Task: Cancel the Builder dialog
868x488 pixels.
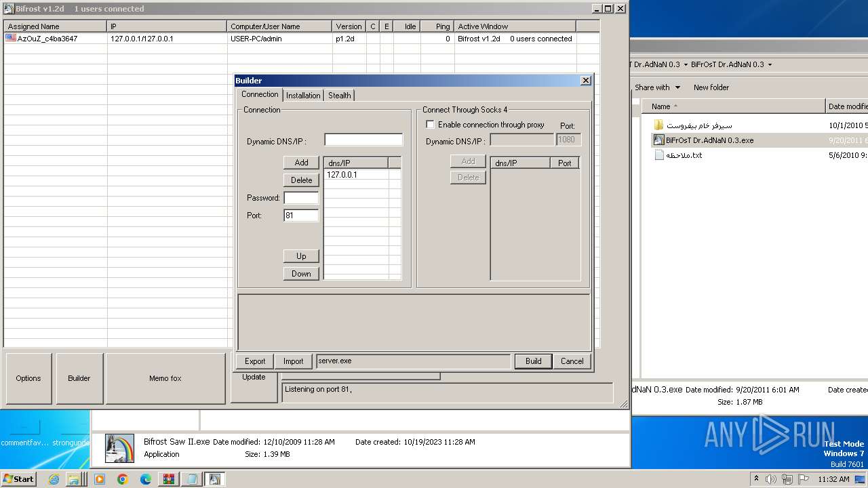Action: point(572,361)
